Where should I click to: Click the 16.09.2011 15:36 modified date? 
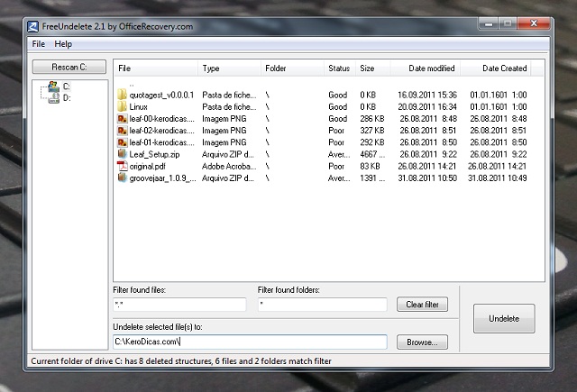(x=427, y=95)
